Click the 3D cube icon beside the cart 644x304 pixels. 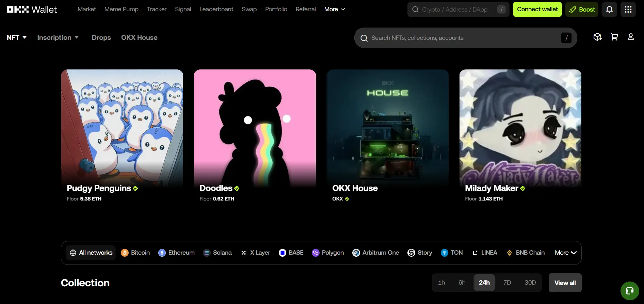click(597, 37)
